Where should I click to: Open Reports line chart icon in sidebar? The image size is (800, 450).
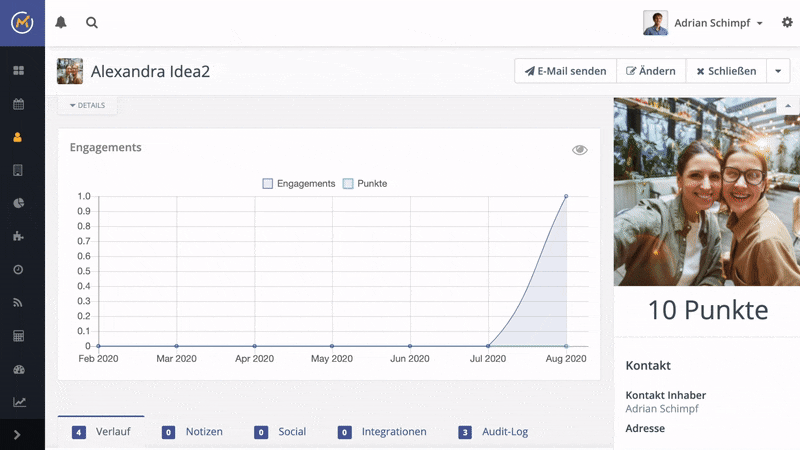pos(18,402)
